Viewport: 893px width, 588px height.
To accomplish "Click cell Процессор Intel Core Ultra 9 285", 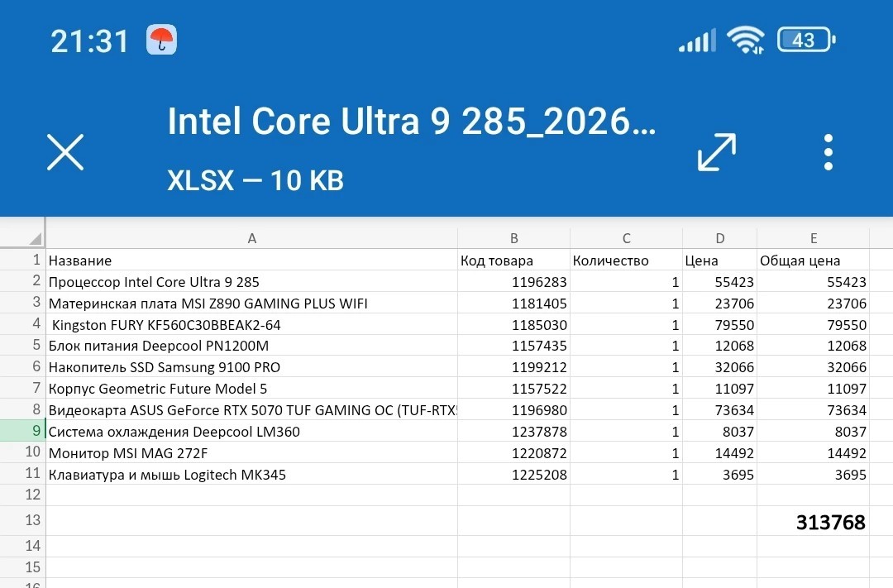I will (251, 281).
